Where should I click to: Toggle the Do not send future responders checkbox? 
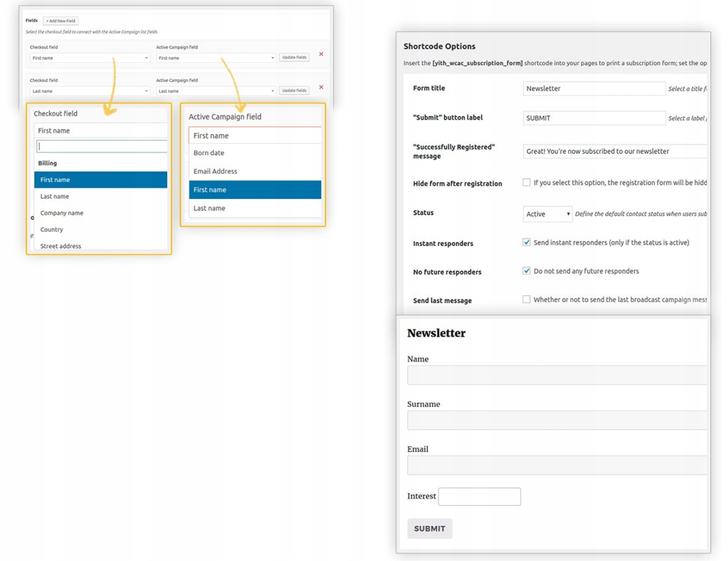[x=526, y=271]
